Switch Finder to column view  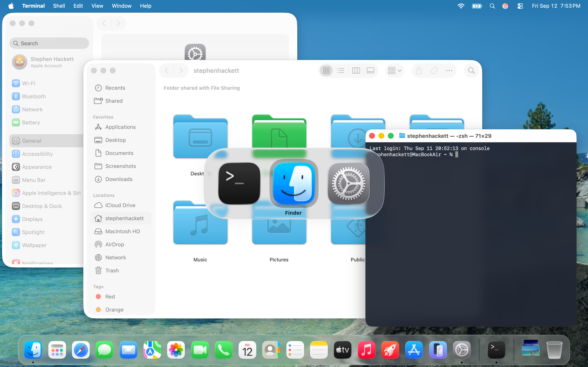[x=355, y=70]
